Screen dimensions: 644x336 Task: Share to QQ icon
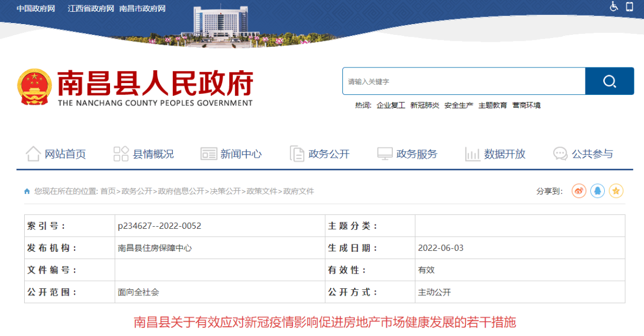tap(597, 191)
